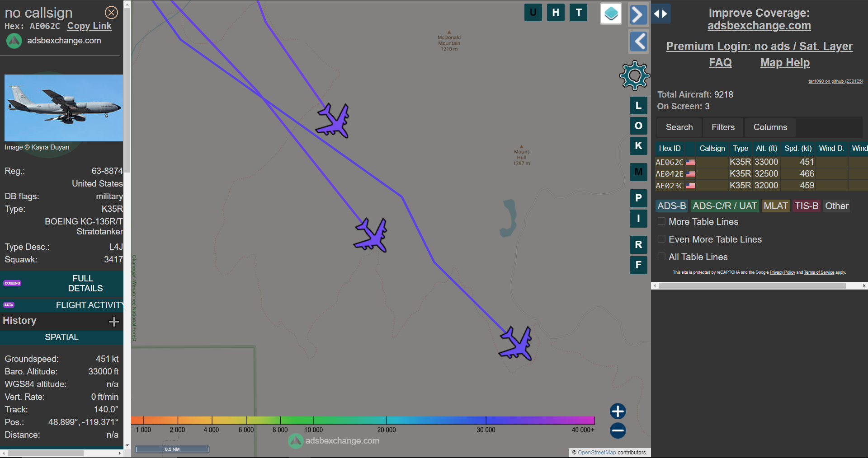Select table row AE023C
The width and height of the screenshot is (868, 458).
click(x=761, y=186)
